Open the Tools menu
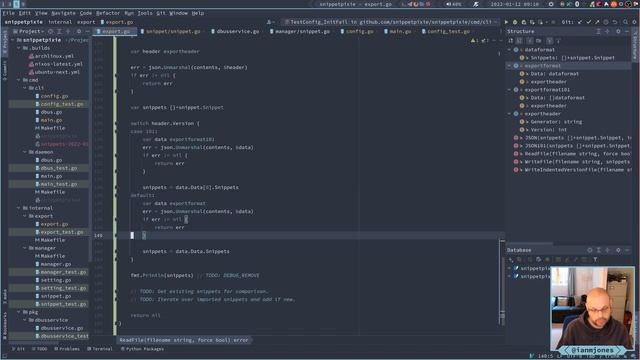 [x=144, y=13]
